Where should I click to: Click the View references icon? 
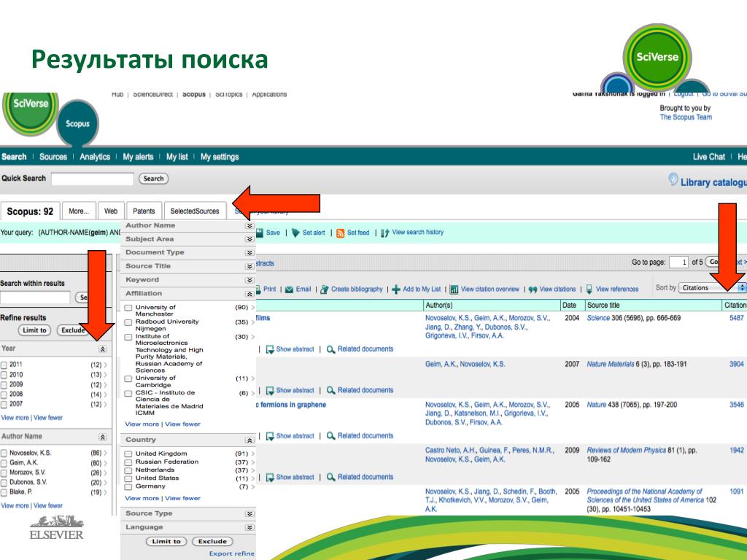(589, 289)
